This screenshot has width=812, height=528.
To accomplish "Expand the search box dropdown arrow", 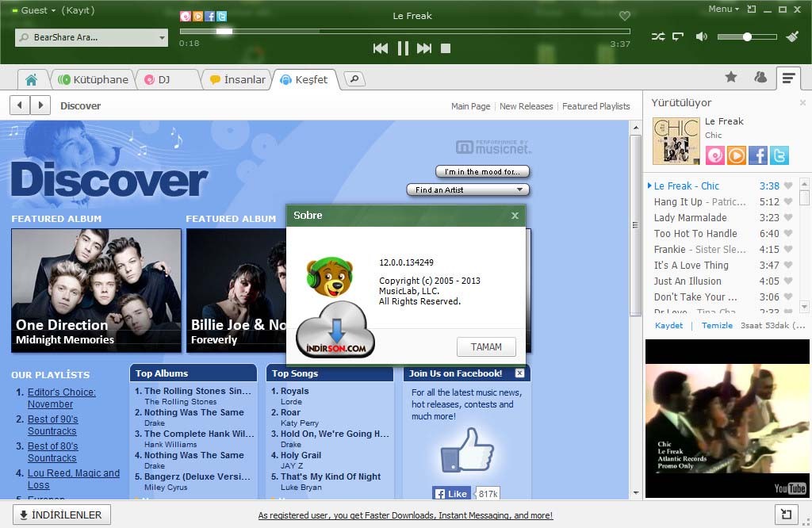I will pos(162,37).
